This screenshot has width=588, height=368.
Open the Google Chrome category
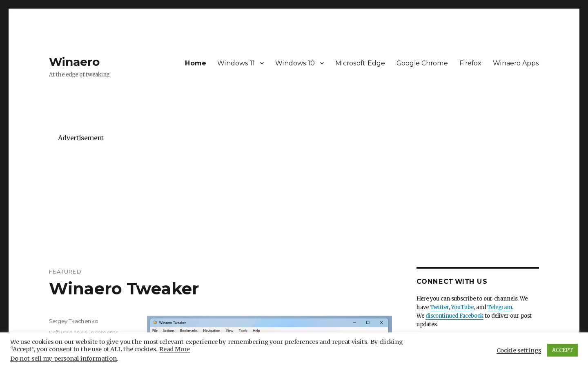422,63
